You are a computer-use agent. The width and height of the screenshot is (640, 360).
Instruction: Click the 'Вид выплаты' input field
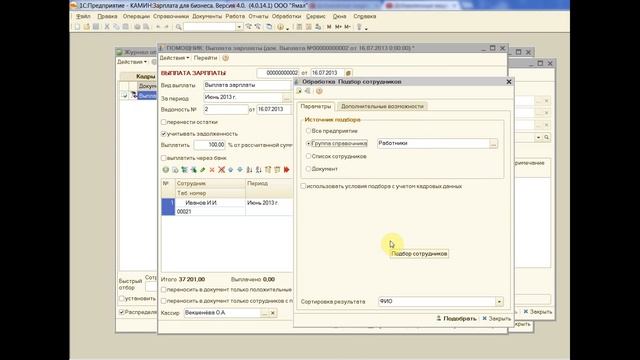click(247, 85)
